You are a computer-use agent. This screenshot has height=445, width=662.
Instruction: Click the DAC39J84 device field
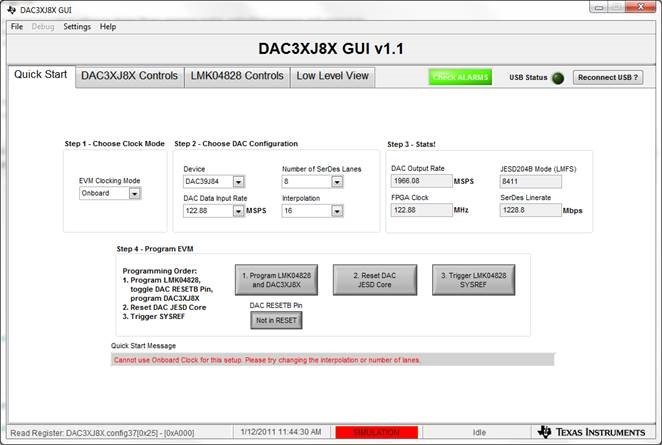(208, 182)
